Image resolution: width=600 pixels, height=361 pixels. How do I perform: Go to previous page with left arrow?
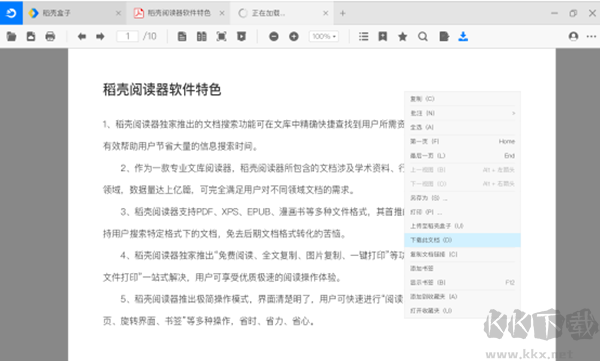click(82, 36)
